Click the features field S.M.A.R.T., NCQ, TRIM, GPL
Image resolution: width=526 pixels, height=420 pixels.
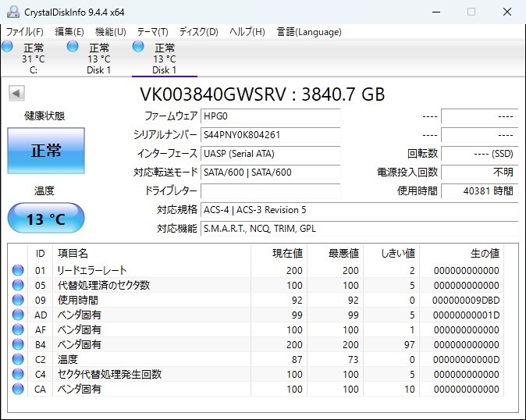coord(359,229)
